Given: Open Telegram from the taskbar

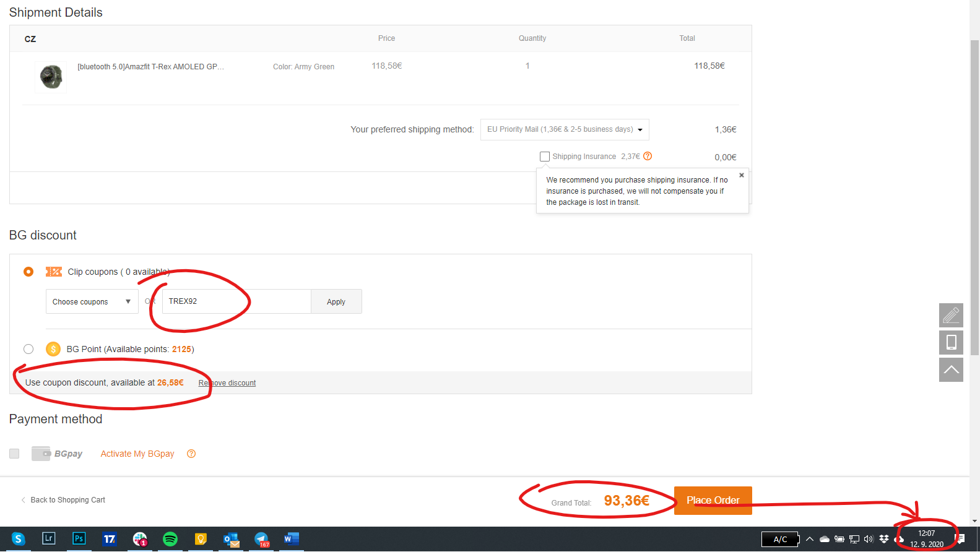Looking at the screenshot, I should coord(261,539).
